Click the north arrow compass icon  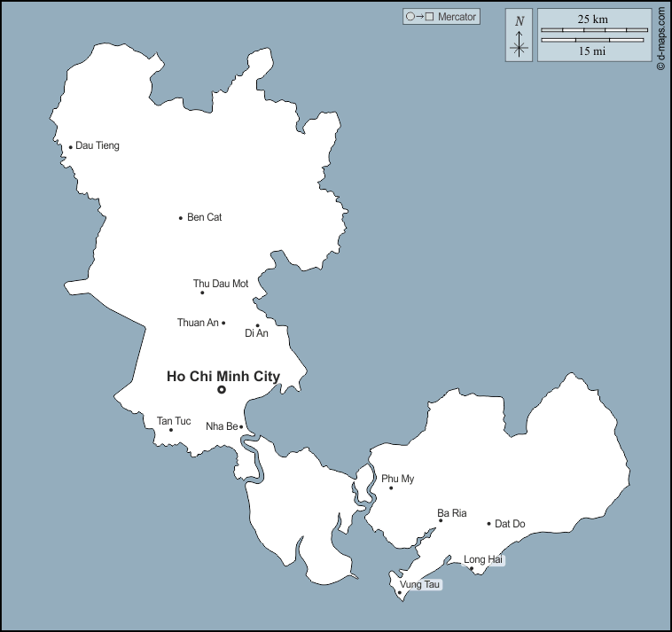click(520, 35)
